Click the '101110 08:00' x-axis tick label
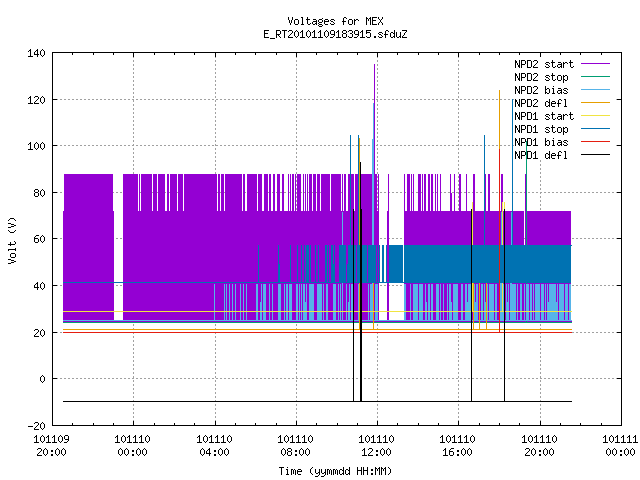The image size is (640, 480). click(295, 446)
